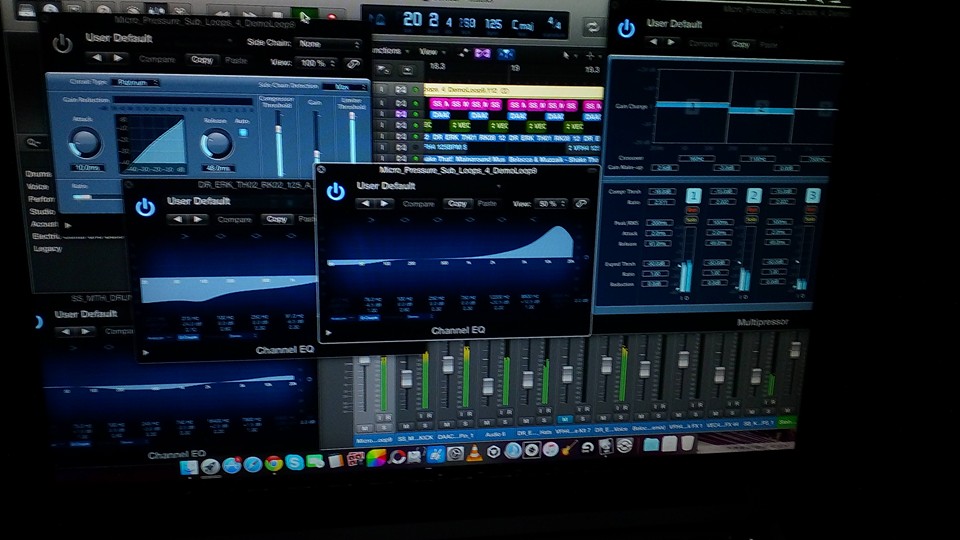Open the Functions menu in tracks area

click(391, 51)
